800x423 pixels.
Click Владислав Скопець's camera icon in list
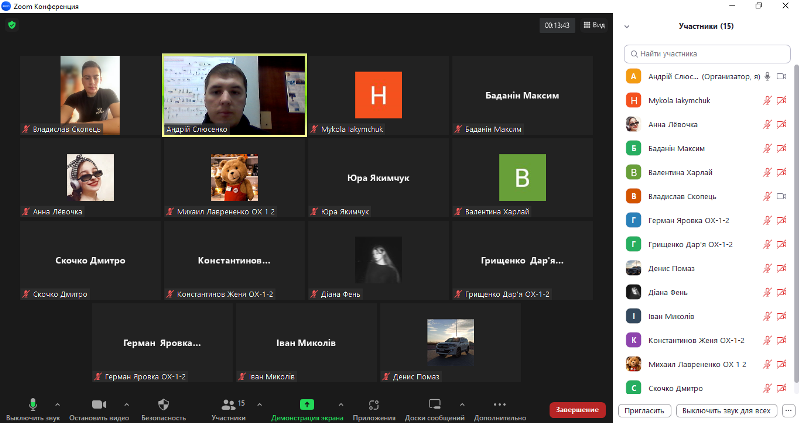pyautogui.click(x=782, y=196)
